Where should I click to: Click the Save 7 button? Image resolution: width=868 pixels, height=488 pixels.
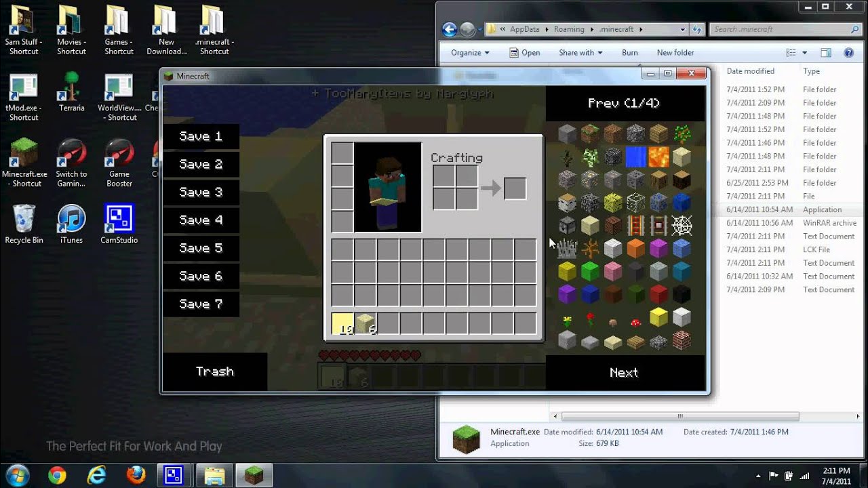(x=201, y=304)
